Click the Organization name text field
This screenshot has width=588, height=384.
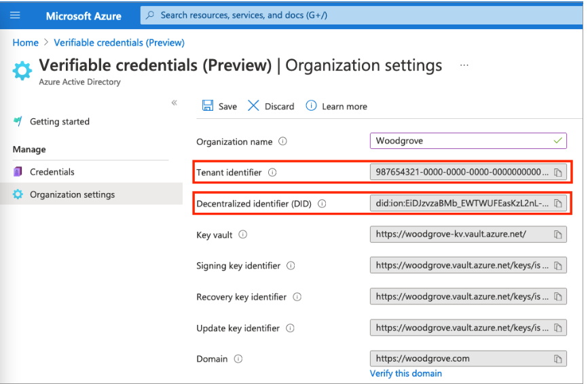click(462, 141)
